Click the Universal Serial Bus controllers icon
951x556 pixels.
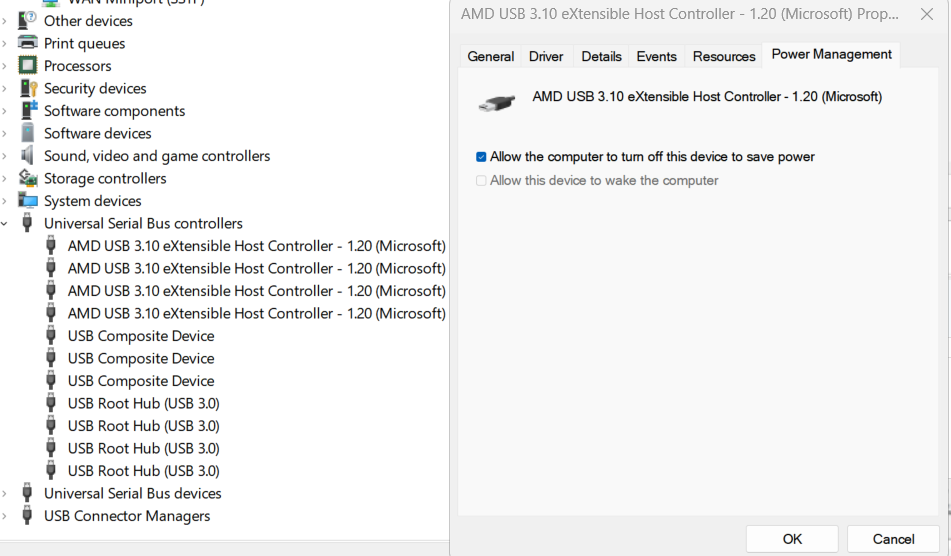pos(28,223)
